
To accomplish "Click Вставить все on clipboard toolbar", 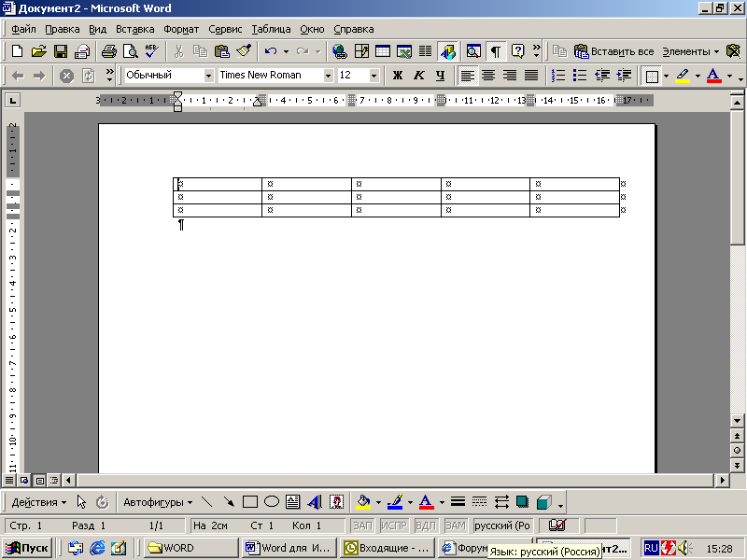I will tap(614, 51).
